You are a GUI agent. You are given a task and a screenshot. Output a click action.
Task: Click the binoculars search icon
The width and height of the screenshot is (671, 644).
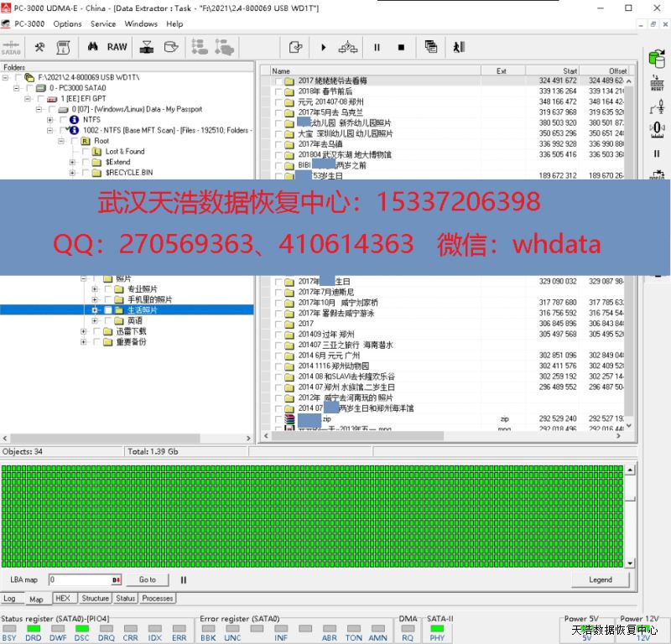[x=94, y=47]
